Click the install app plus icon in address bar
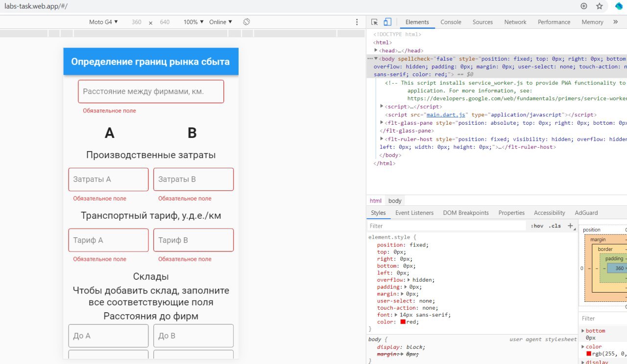This screenshot has width=627, height=364. click(x=583, y=6)
